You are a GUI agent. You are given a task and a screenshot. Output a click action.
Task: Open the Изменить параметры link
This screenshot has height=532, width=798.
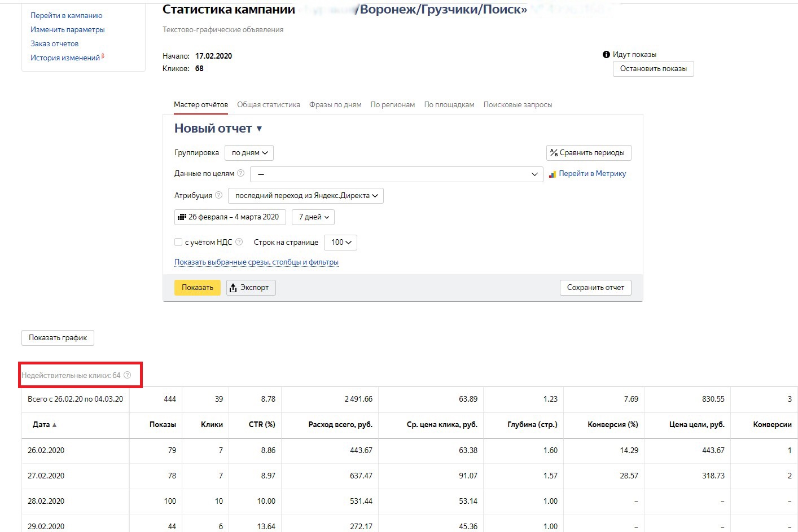(x=68, y=30)
